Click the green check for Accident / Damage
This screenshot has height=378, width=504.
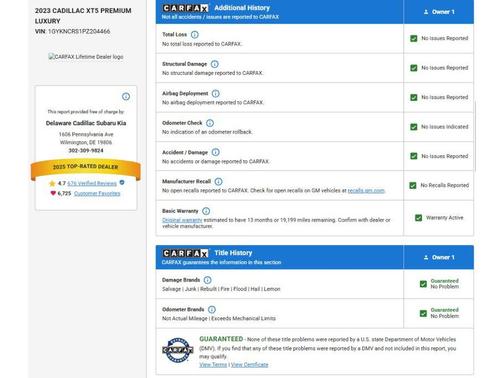point(414,156)
